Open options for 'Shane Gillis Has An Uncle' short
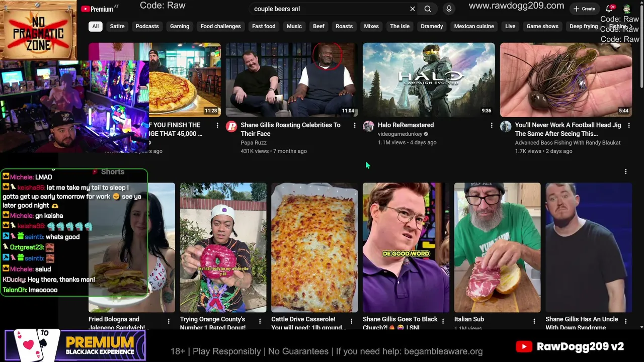644x362 pixels. tap(625, 321)
